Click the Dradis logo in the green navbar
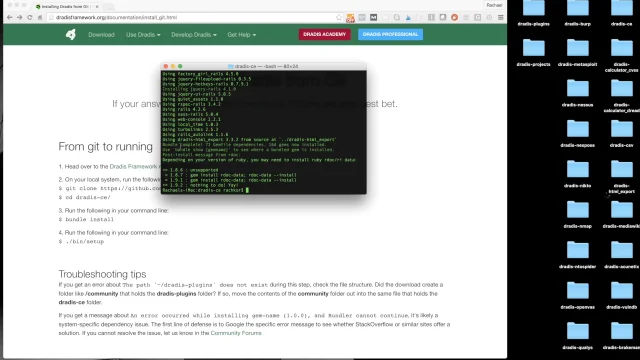Screen dimensions: 640x360 pyautogui.click(x=71, y=35)
